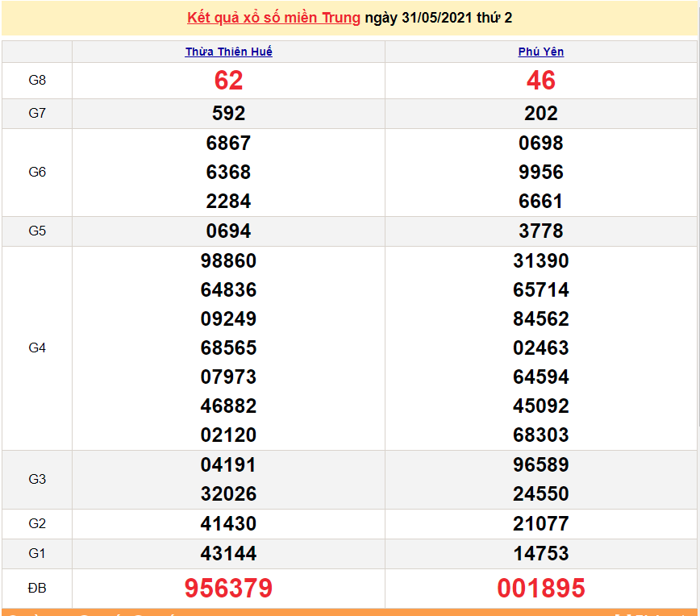700x616 pixels.
Task: Click G3 number 04191
Action: [229, 465]
